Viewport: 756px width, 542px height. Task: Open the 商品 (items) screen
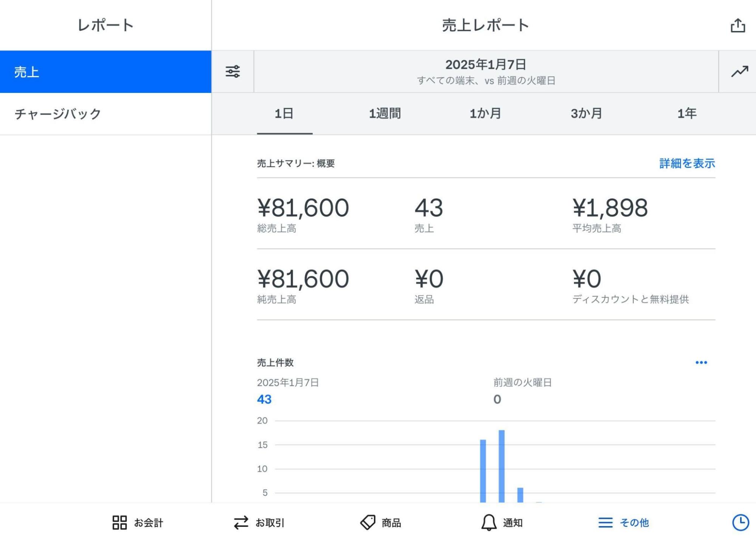pyautogui.click(x=382, y=523)
